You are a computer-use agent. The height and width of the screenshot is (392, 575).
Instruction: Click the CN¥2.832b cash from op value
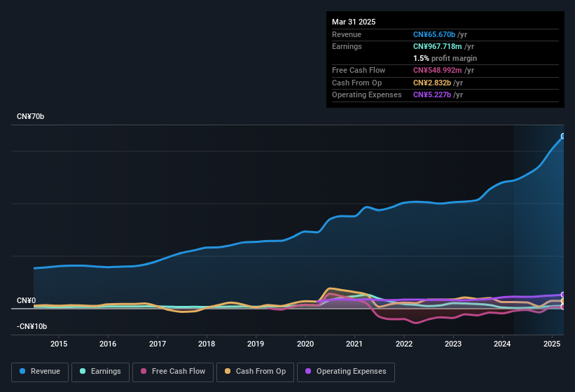[432, 83]
